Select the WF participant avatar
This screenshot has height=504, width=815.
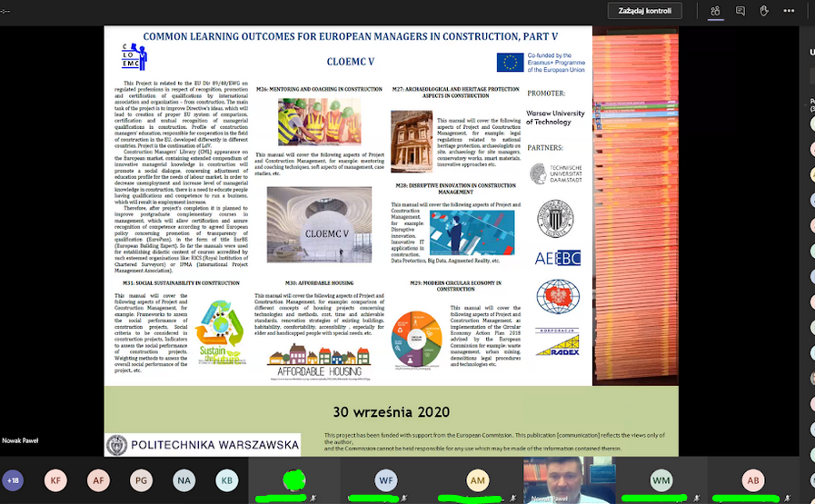386,480
